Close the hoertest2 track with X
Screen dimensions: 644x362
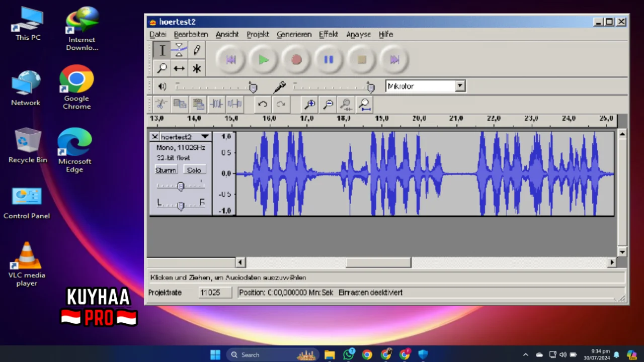click(154, 136)
